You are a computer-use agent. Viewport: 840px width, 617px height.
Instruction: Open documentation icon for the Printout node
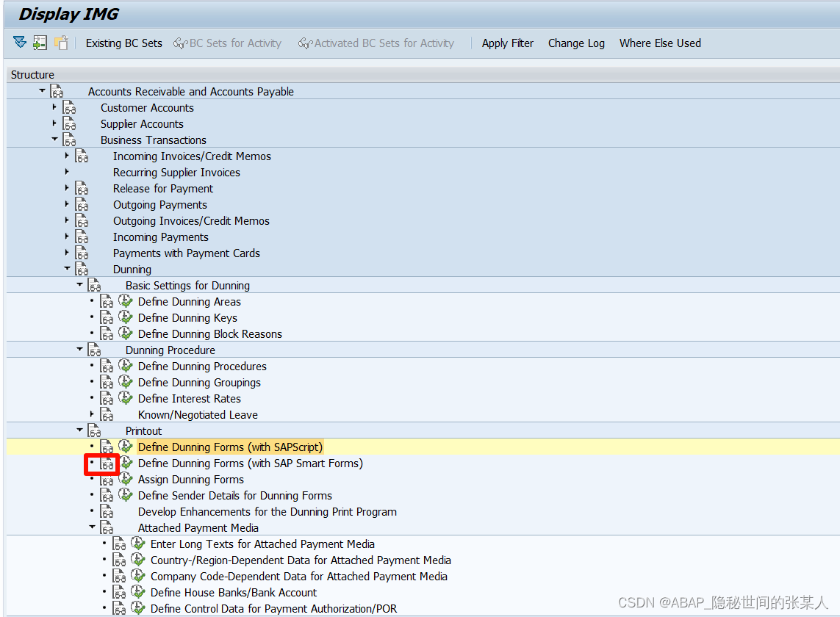(94, 430)
